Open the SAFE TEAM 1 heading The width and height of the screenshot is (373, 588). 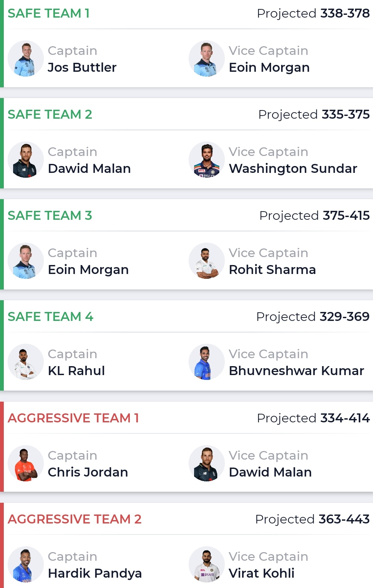[x=49, y=13]
